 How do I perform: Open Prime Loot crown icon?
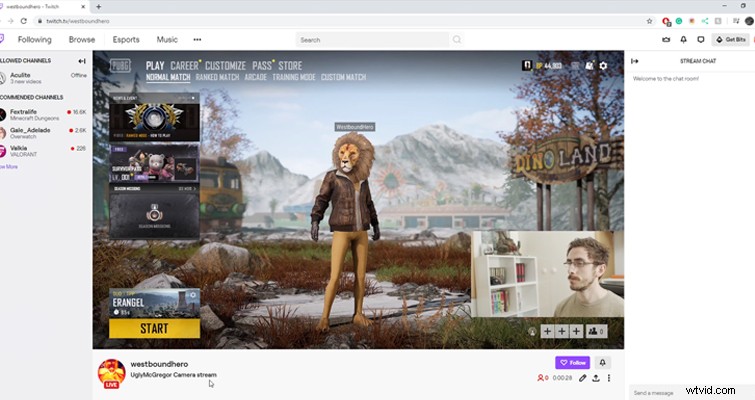666,39
